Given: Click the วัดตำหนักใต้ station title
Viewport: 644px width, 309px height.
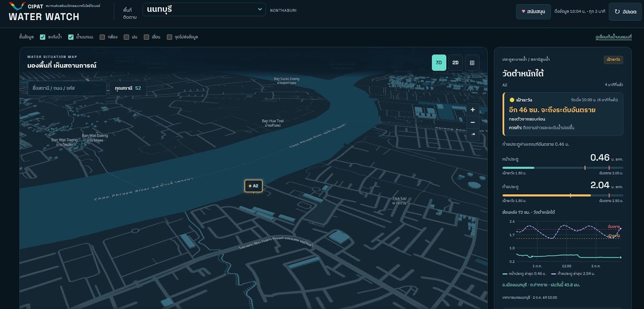Looking at the screenshot, I should (523, 73).
